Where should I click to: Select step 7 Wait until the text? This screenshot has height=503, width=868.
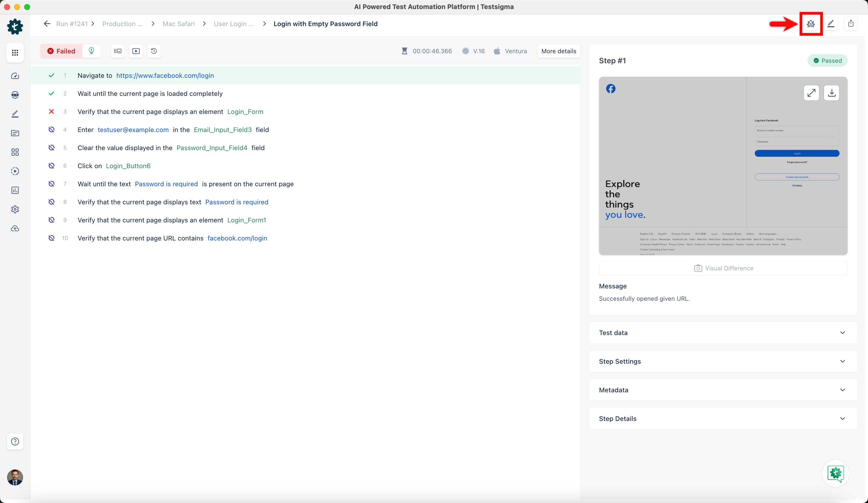click(x=305, y=184)
